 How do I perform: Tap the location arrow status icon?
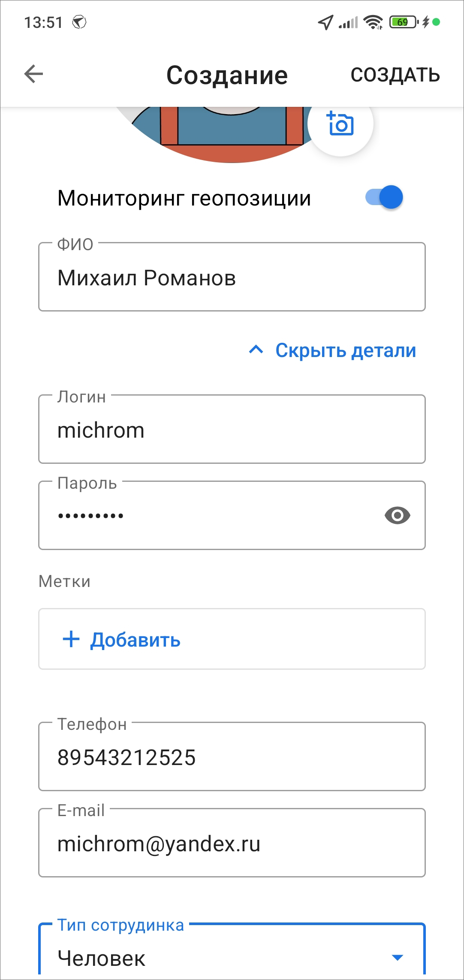pos(325,22)
